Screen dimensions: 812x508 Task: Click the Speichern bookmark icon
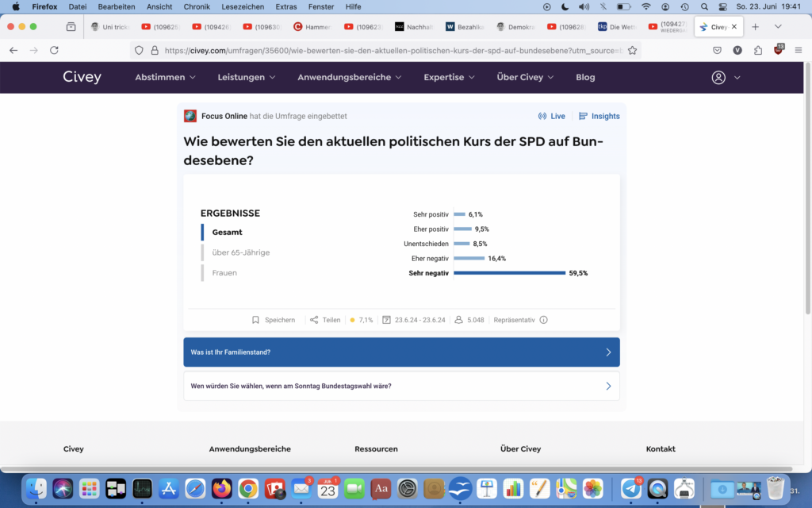pyautogui.click(x=255, y=320)
